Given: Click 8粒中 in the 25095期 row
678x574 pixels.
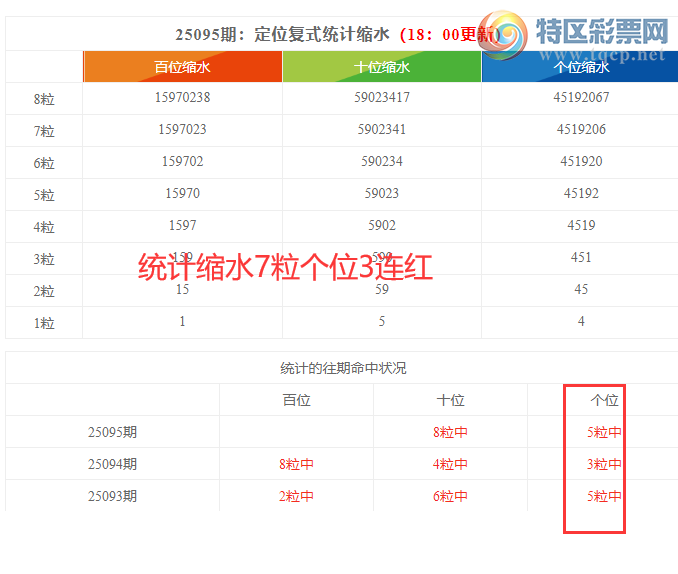Looking at the screenshot, I should (450, 432).
